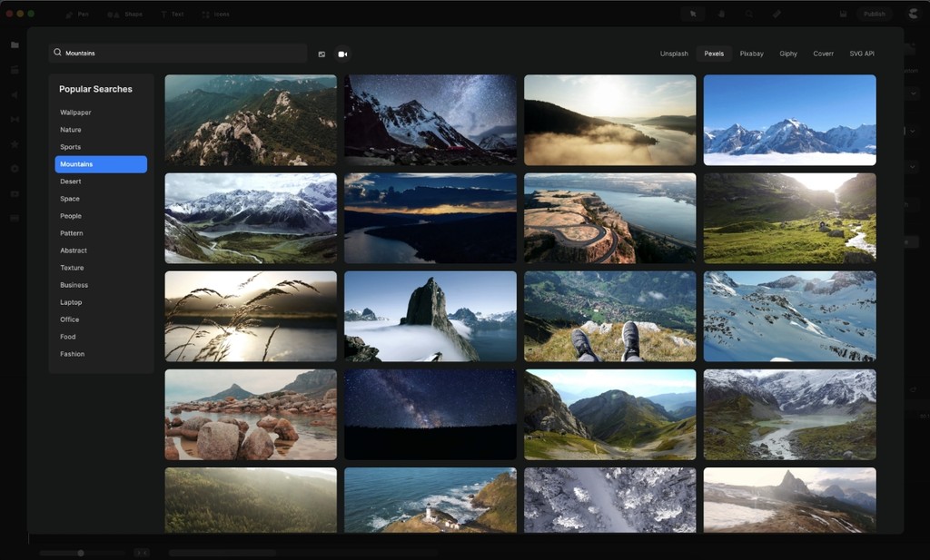Switch to the Pixabay source tab
The image size is (930, 560).
[x=751, y=54]
